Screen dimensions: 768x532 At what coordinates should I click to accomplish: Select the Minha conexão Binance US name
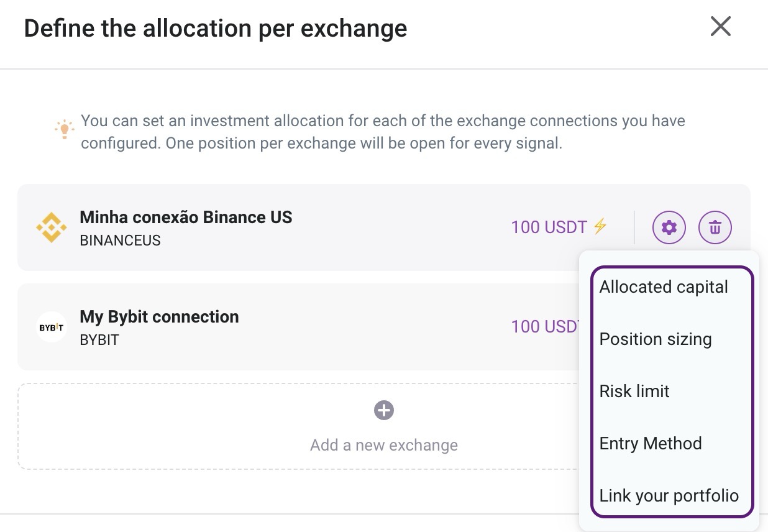(x=186, y=218)
